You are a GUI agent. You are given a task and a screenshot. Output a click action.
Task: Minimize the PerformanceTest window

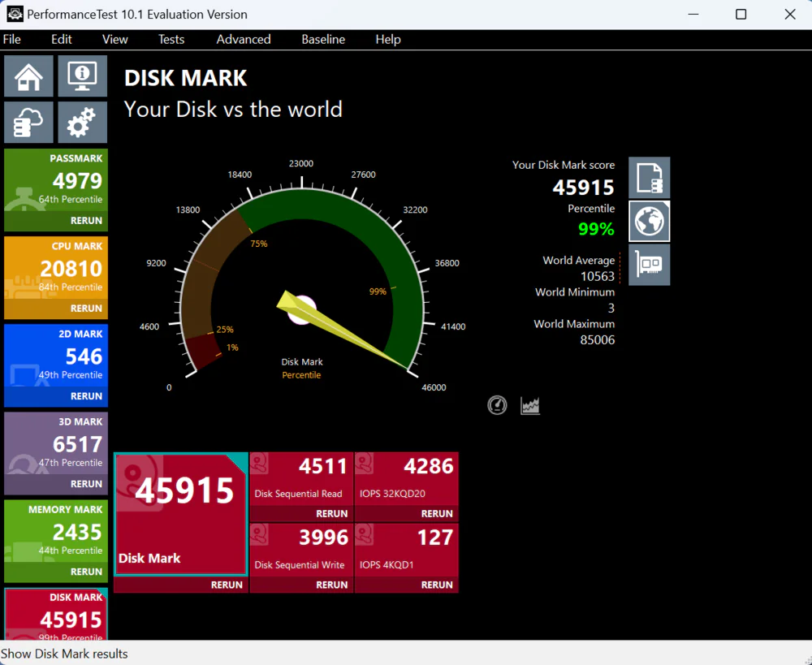point(693,14)
